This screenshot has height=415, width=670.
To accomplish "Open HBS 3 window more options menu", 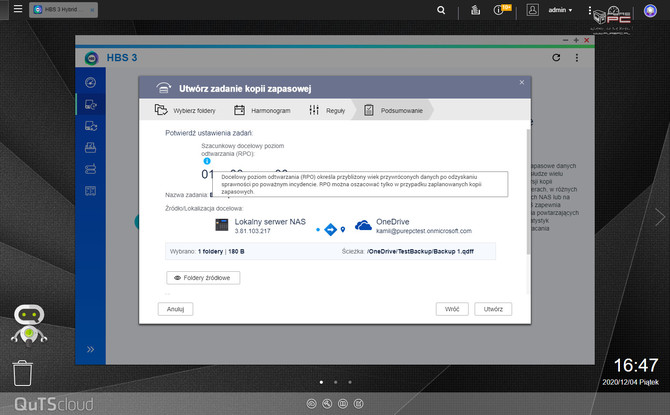I will click(x=577, y=58).
